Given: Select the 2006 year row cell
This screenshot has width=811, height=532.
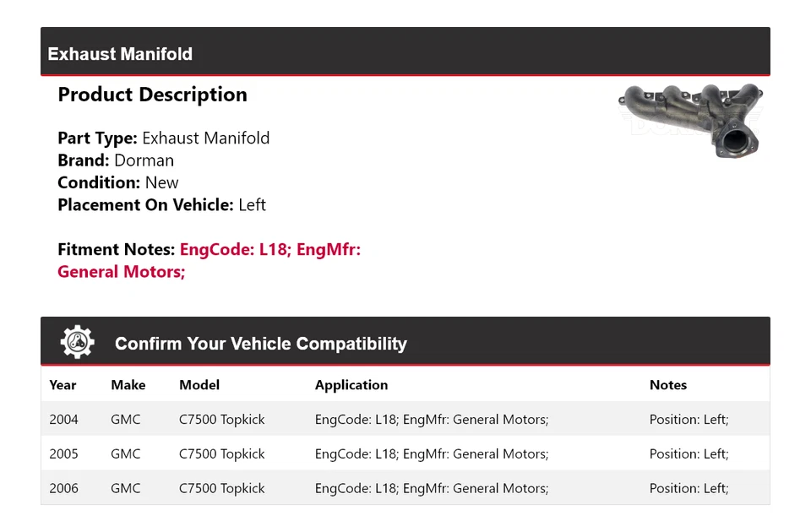Looking at the screenshot, I should coord(63,488).
